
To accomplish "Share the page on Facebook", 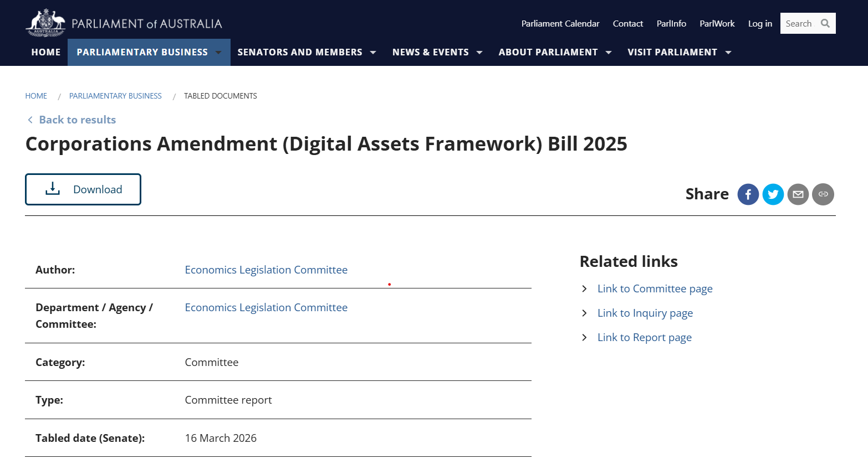I will tap(748, 194).
